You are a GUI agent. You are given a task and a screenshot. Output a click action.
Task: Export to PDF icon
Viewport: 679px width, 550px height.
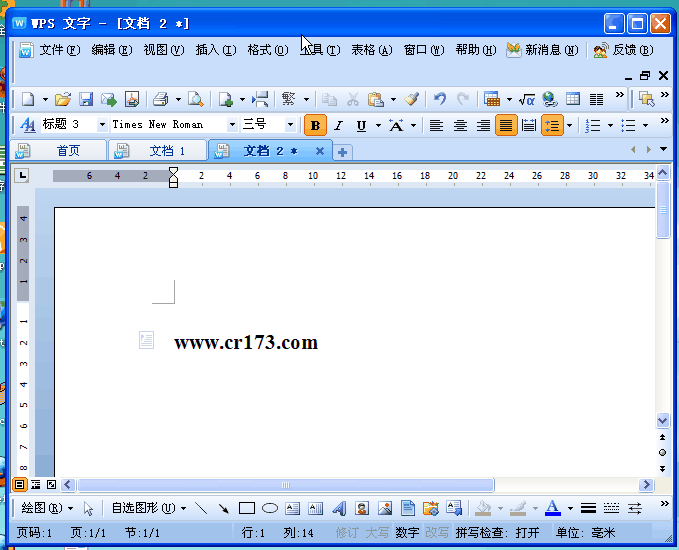click(x=132, y=99)
